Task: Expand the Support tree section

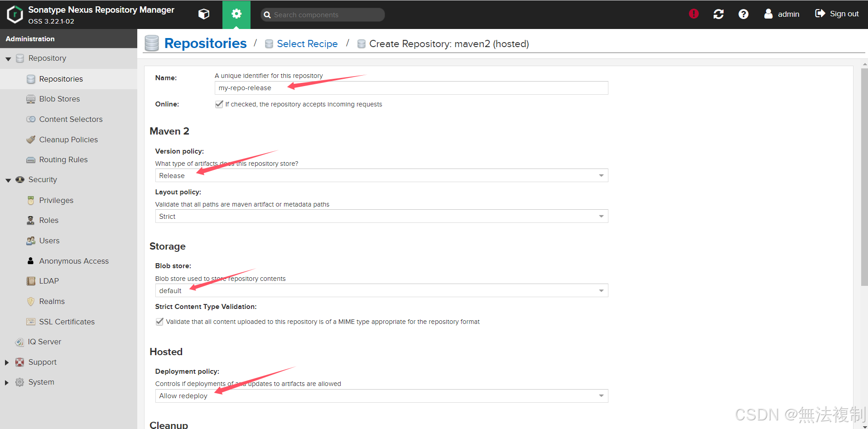Action: pyautogui.click(x=7, y=362)
